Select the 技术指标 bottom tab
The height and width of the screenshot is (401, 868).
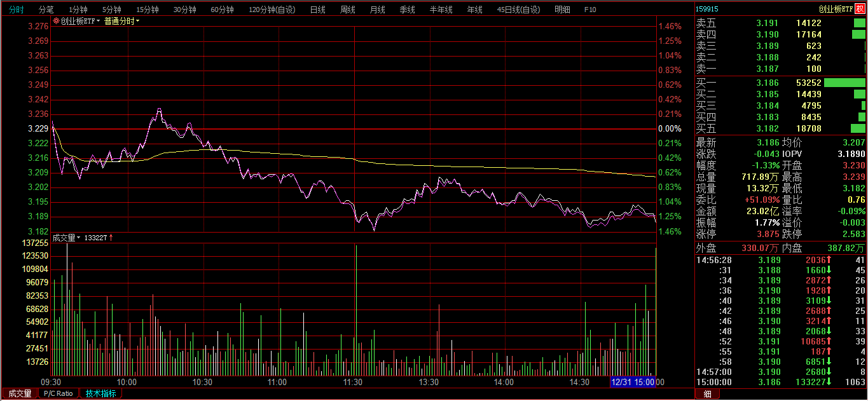(101, 393)
